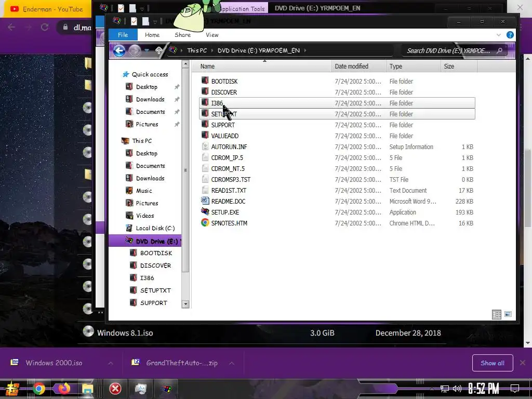This screenshot has height=399, width=532.
Task: Open the GrandTheftAuto zip download
Action: tap(182, 363)
